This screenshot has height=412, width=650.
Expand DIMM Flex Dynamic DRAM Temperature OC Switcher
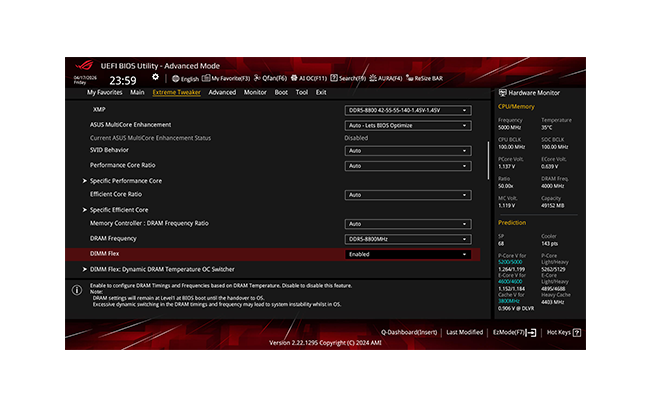coord(158,269)
